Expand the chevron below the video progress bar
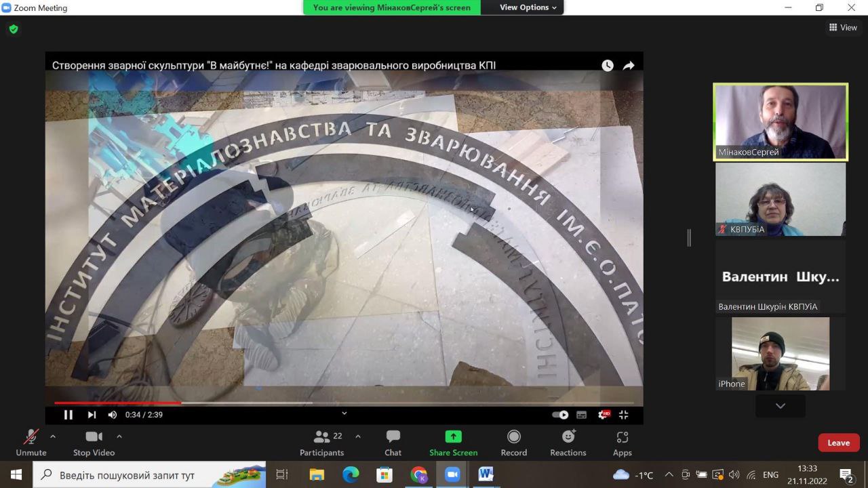 click(344, 413)
